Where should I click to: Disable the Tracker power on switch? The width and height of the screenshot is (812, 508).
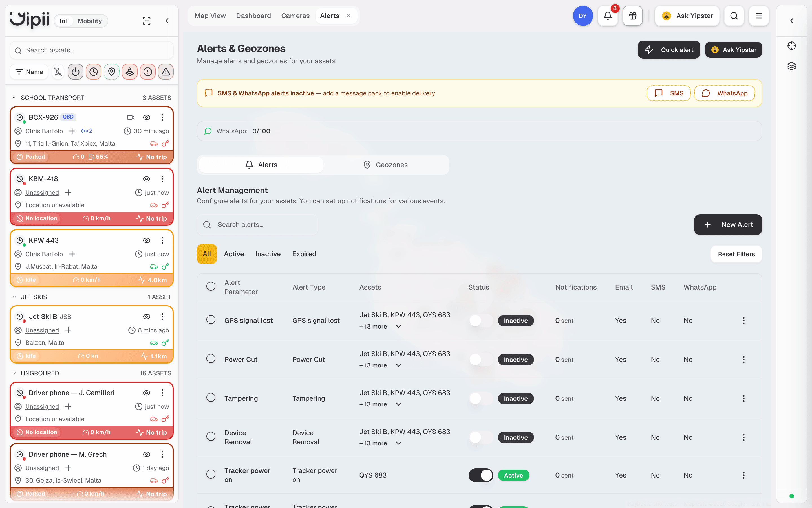(481, 475)
